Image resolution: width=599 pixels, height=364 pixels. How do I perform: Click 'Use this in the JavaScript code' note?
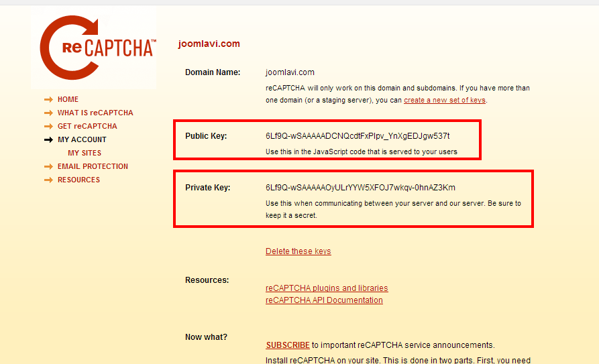tap(362, 151)
